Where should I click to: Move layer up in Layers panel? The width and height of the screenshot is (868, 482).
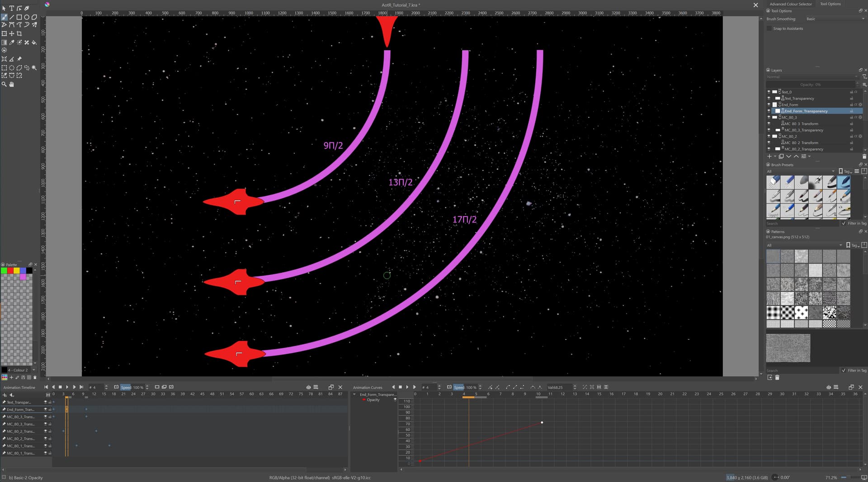click(x=796, y=156)
